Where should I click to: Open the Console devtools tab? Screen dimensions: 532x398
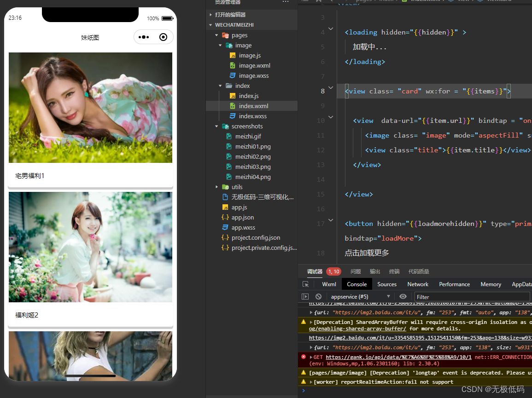click(x=357, y=284)
